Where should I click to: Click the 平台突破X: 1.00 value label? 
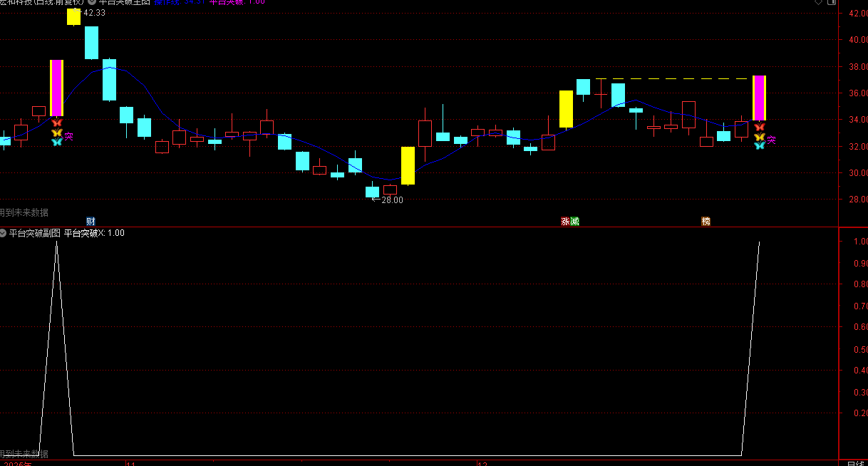pyautogui.click(x=94, y=233)
